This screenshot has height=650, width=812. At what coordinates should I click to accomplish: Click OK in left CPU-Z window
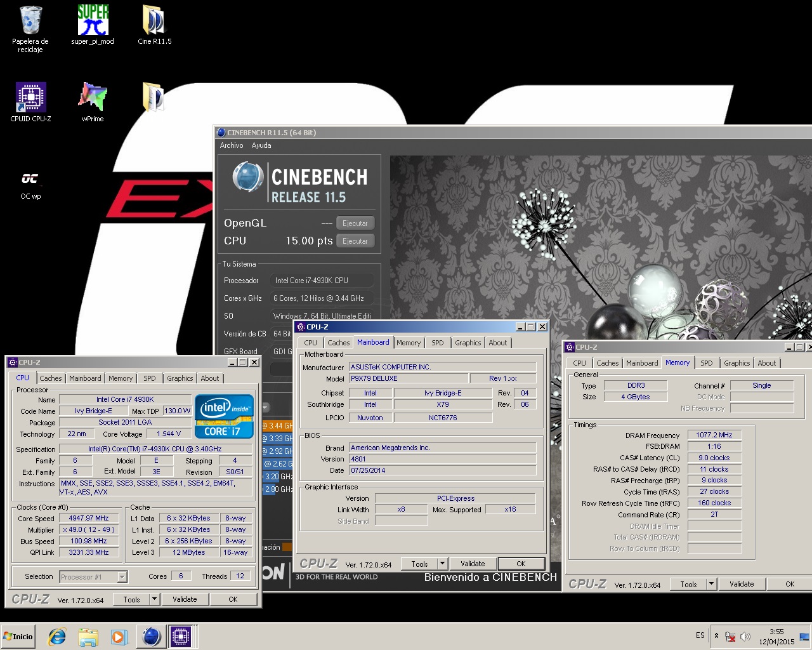point(233,599)
